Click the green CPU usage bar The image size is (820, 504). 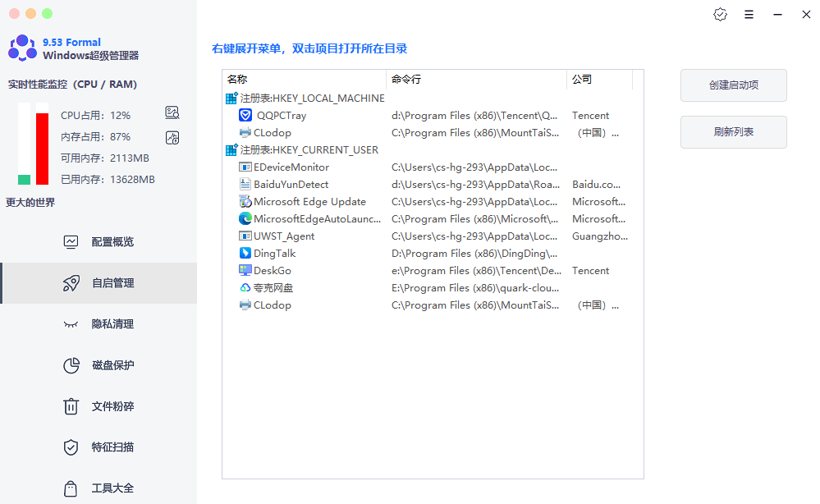[24, 179]
